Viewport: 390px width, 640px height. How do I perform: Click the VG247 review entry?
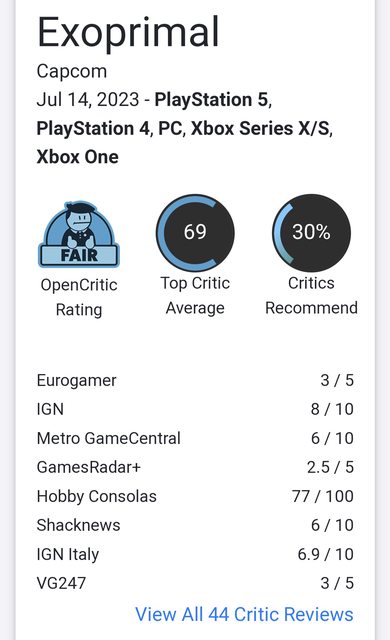[x=195, y=583]
